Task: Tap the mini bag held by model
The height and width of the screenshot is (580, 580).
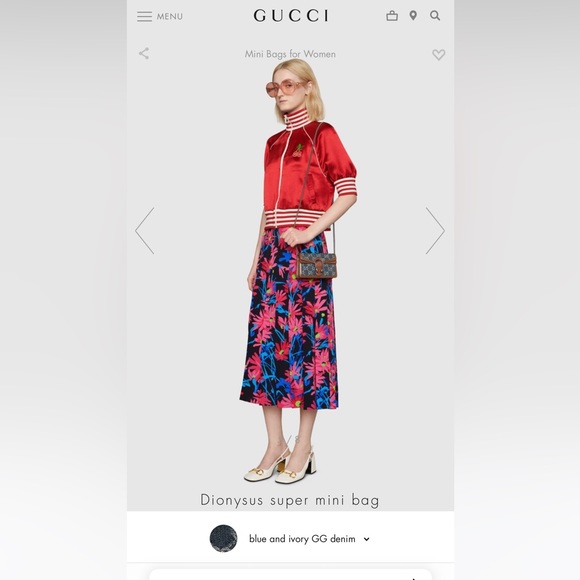Action: (x=316, y=266)
